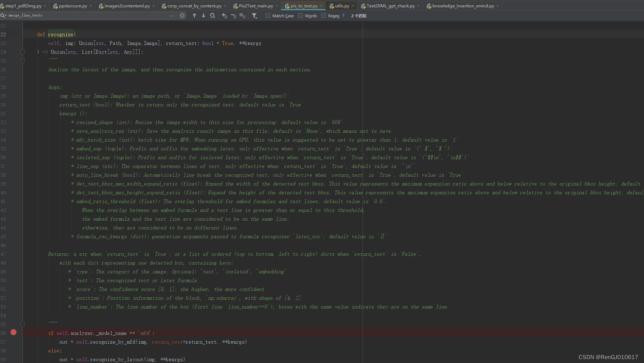Enable the Match Case checkbox
Image resolution: width=644 pixels, height=363 pixels.
268,15
